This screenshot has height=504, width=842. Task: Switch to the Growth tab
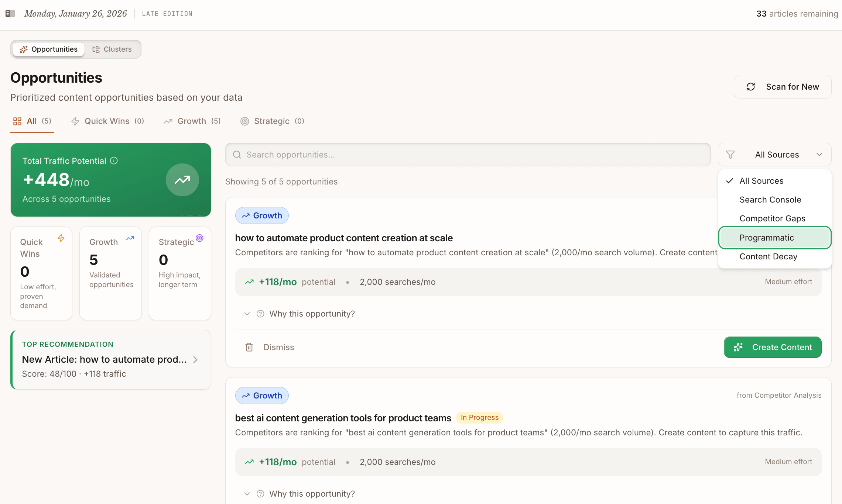[192, 121]
